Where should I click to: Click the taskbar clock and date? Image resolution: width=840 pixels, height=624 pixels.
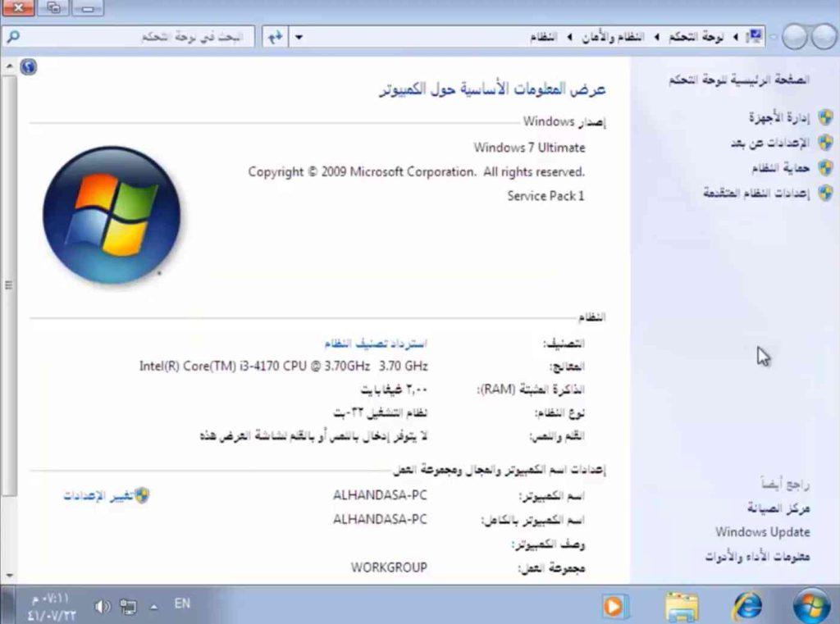tap(51, 607)
